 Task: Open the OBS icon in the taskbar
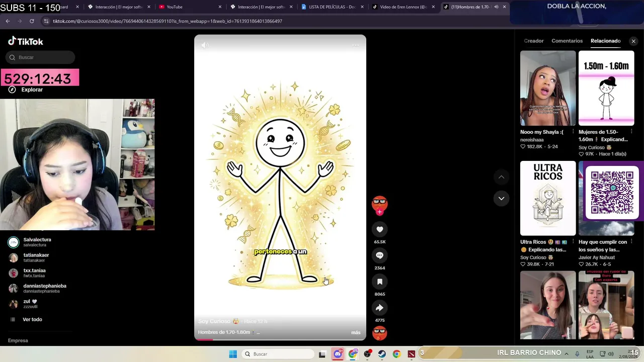coord(368,354)
